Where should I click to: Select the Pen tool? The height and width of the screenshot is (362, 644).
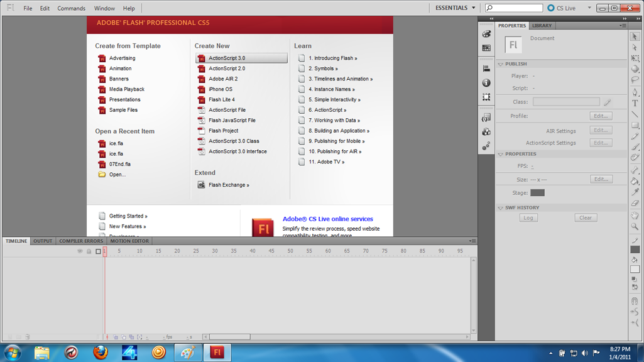[635, 92]
